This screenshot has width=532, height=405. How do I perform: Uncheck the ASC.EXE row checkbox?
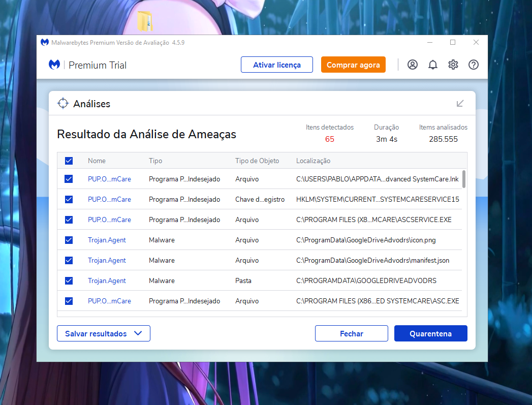(69, 301)
